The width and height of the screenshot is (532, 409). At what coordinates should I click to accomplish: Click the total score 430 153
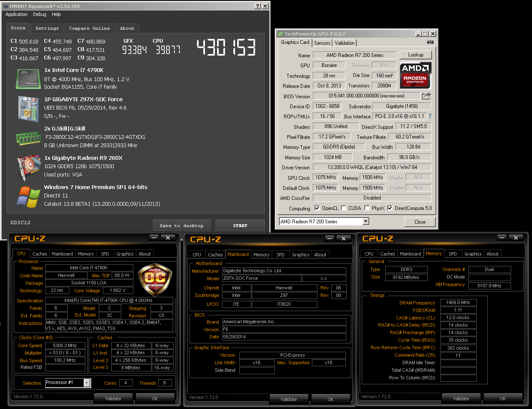226,47
